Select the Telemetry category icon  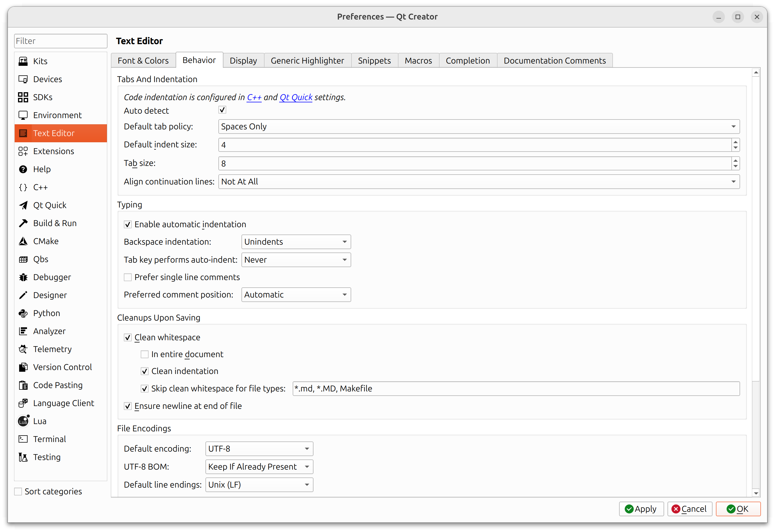coord(23,349)
